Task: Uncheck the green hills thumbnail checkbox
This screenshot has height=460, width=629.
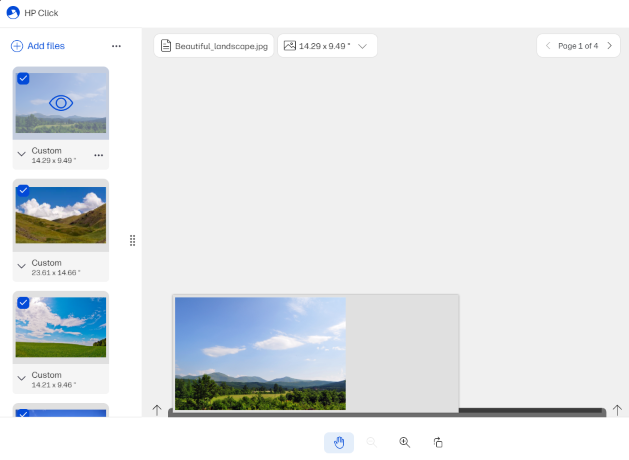Action: coord(23,190)
